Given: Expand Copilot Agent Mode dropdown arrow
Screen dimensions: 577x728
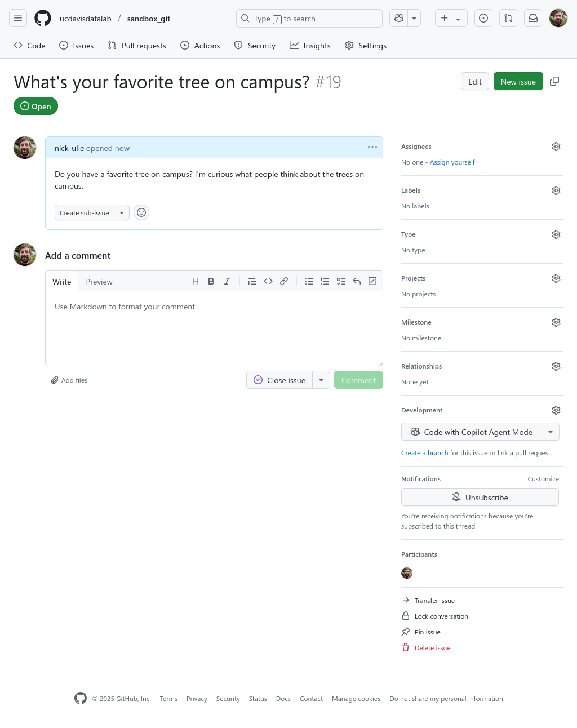Looking at the screenshot, I should tap(551, 432).
